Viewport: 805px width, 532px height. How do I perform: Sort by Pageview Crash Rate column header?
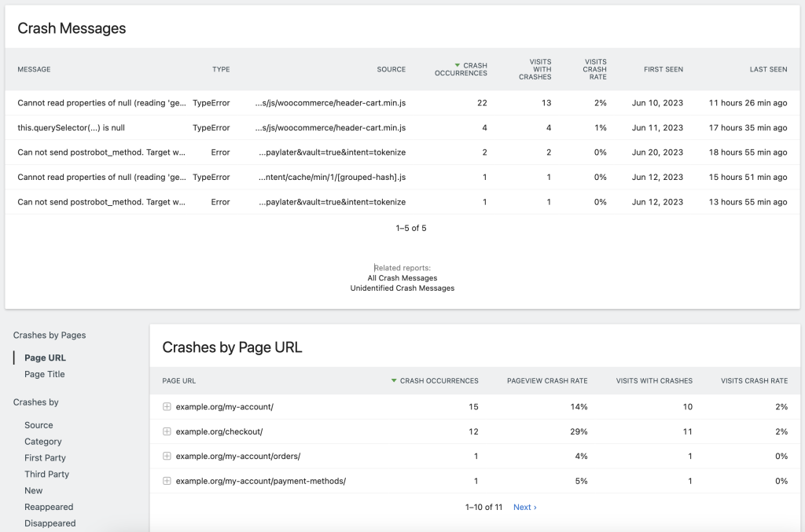(547, 381)
